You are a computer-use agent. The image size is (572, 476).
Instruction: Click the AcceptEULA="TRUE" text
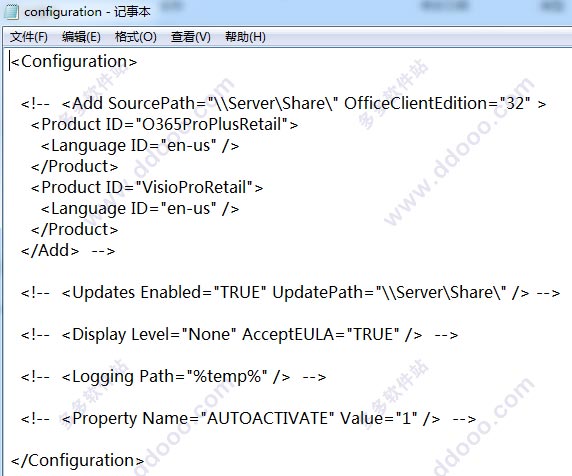(321, 335)
